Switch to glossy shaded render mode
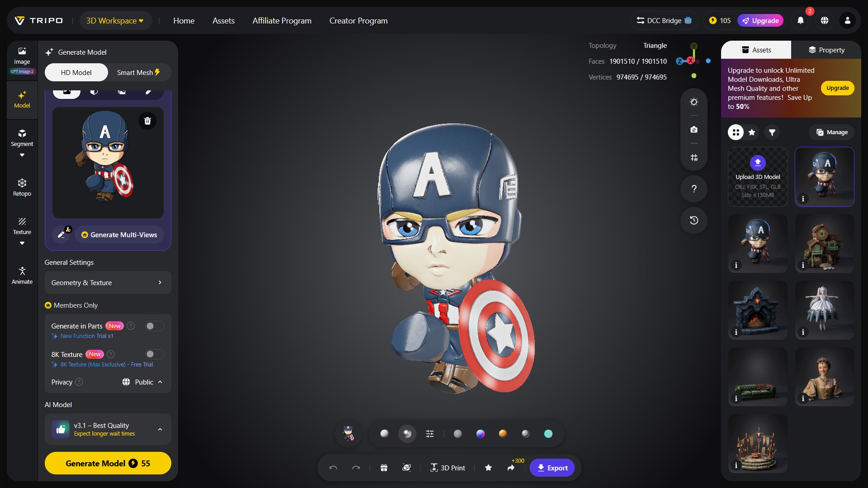Screen dimensions: 868x488 407,434
